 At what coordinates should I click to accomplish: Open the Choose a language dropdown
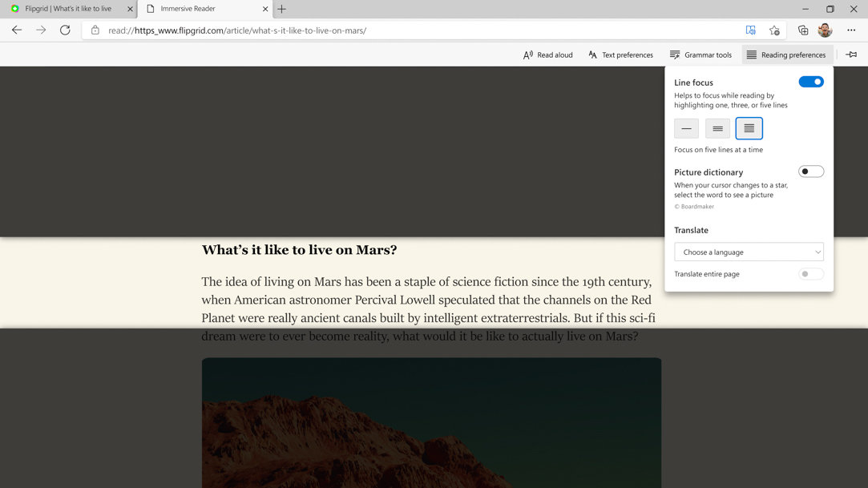pos(749,252)
